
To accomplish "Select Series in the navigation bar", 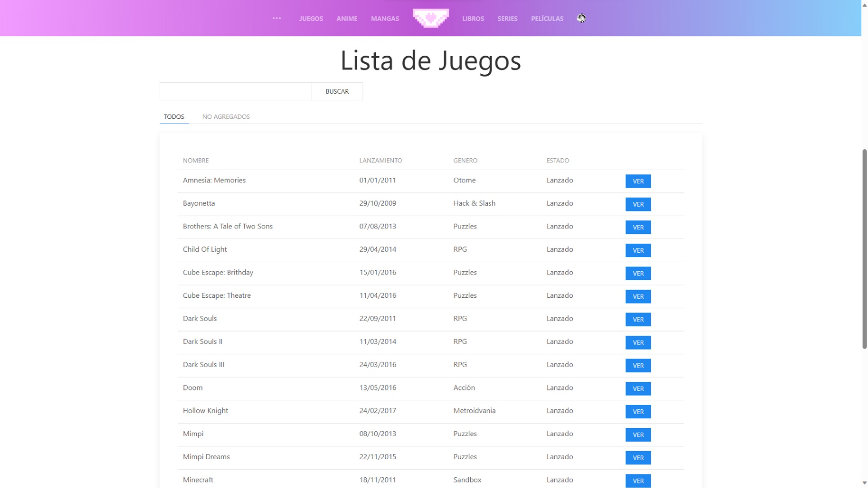I will [507, 18].
